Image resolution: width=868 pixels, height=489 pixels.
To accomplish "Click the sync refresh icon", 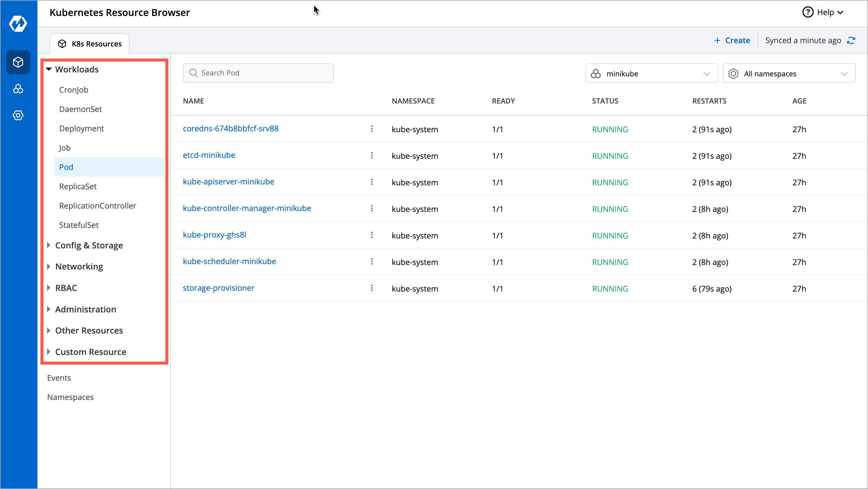I will click(852, 40).
